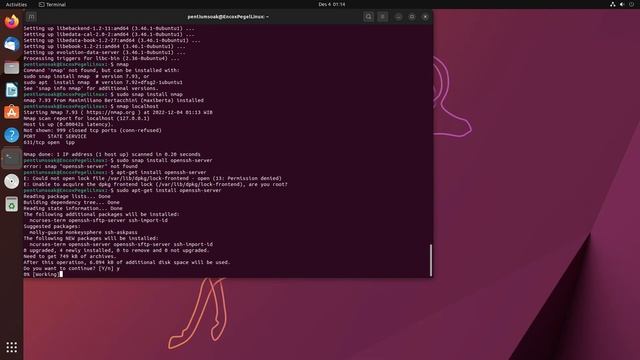Open the Terminal app menu in top bar
Viewport: 640px width, 360px height.
(52, 4)
